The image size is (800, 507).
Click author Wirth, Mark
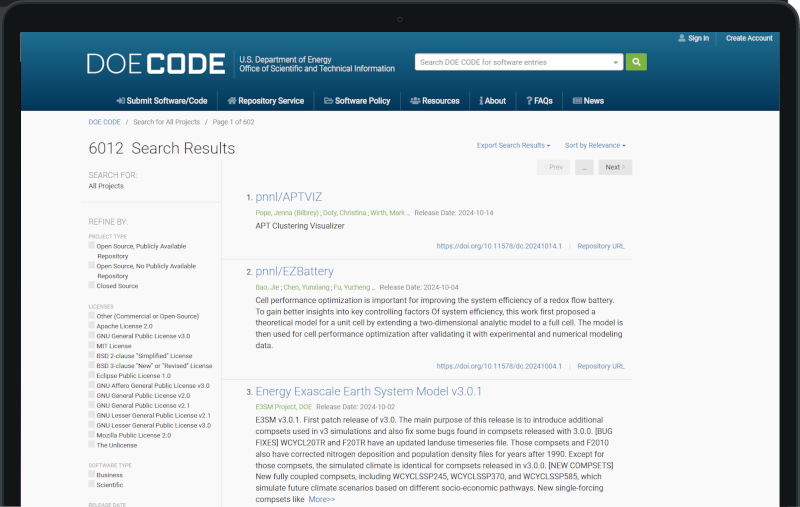[x=387, y=213]
